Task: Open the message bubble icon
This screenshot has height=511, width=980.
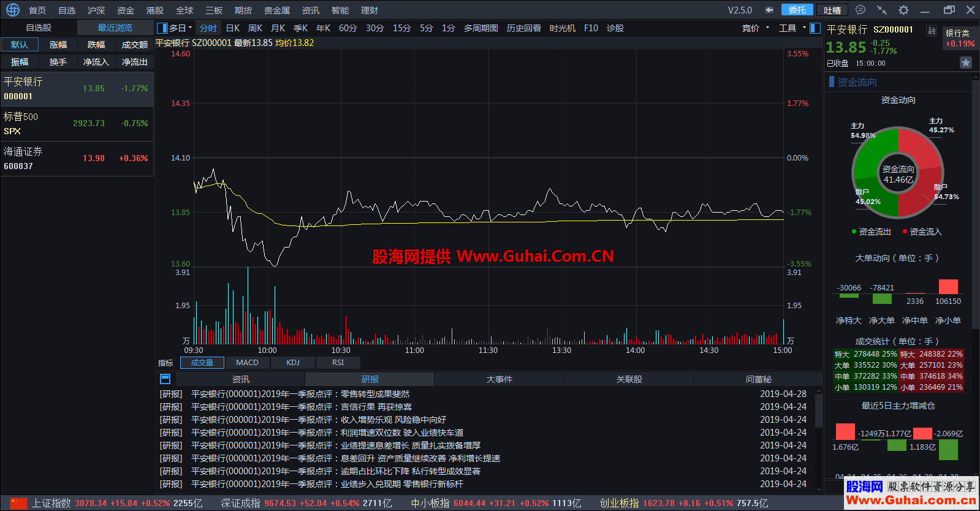Action: pos(860,10)
